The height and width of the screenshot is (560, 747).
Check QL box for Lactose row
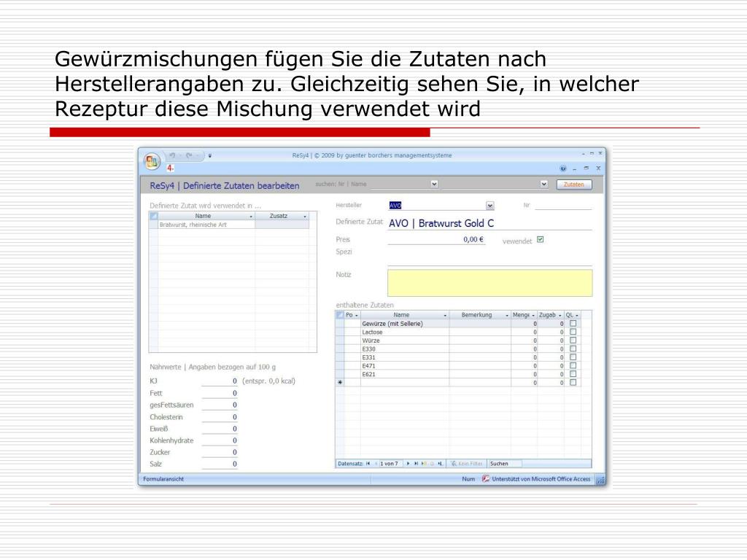pos(573,332)
